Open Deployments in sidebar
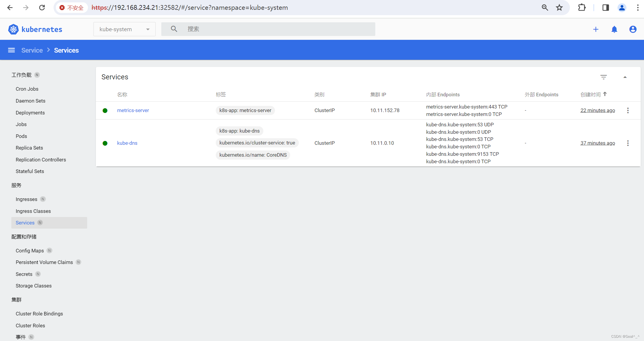This screenshot has width=644, height=341. [30, 113]
